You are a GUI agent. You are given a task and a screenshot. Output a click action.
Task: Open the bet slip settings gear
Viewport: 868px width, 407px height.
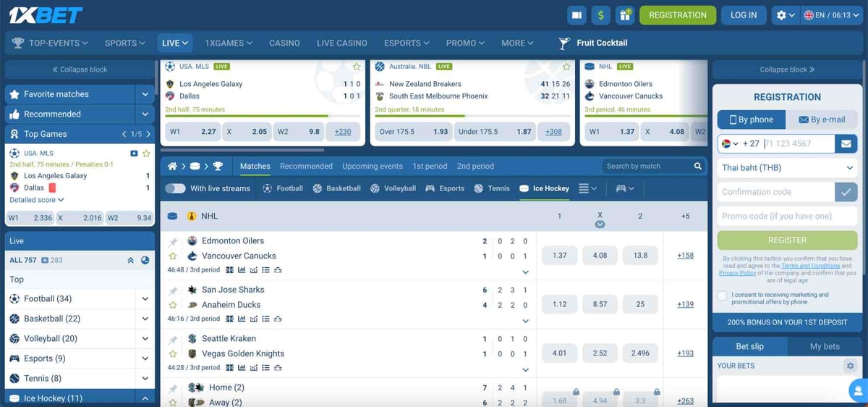coord(850,366)
